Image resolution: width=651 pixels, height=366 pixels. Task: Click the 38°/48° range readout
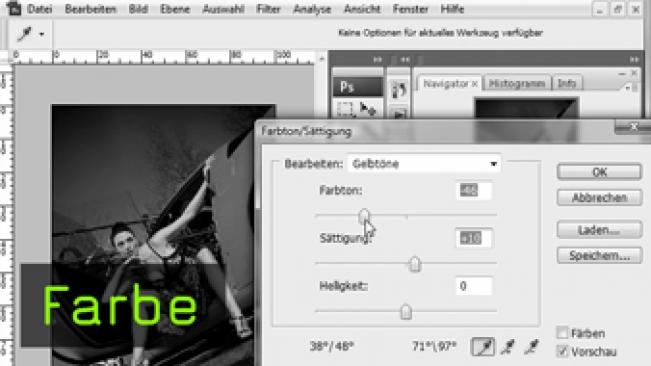tap(332, 346)
